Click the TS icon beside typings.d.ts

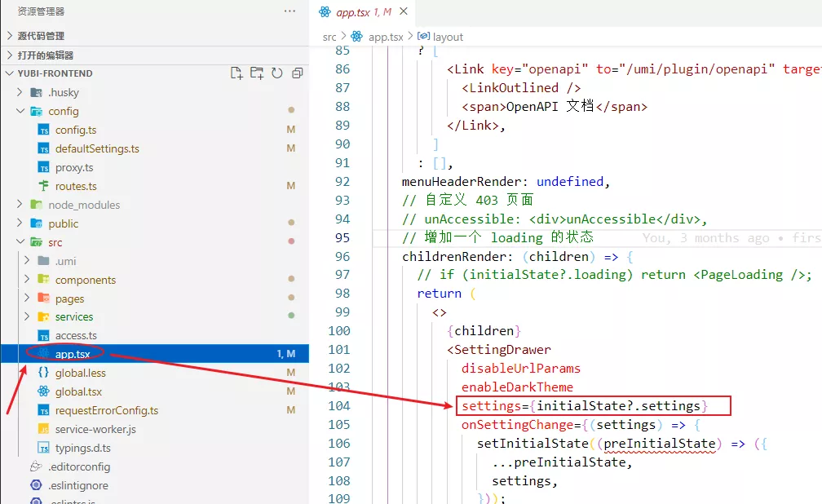pyautogui.click(x=43, y=449)
